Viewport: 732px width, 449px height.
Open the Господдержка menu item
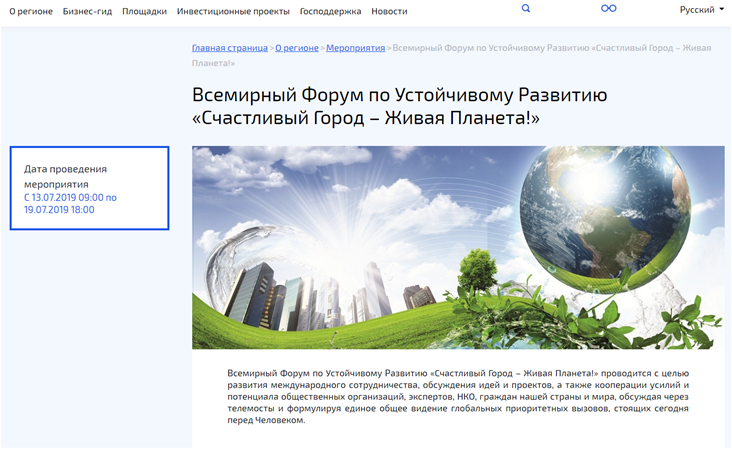tap(330, 11)
